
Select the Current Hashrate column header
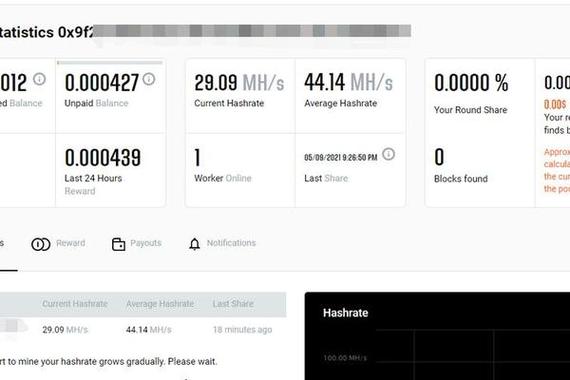(75, 304)
